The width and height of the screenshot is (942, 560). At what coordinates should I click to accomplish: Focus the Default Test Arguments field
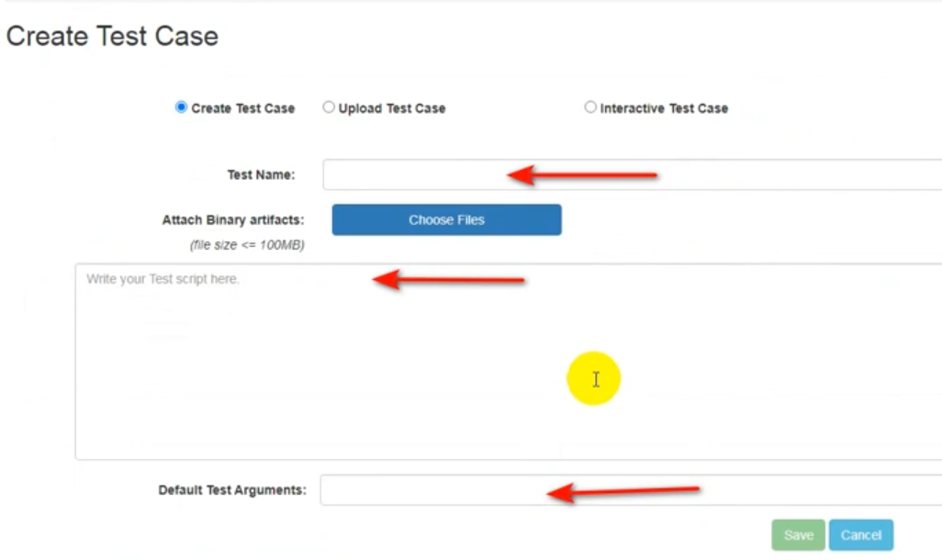point(631,489)
